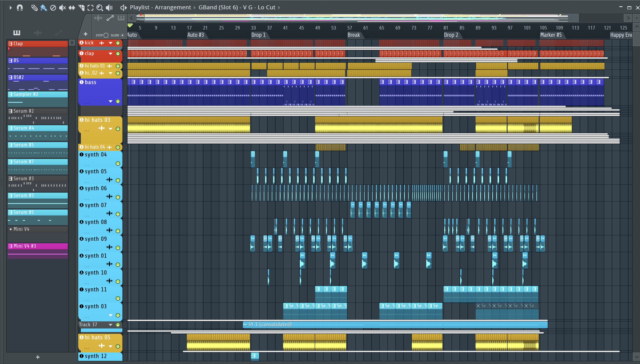Mute the clap track
The image size is (640, 364).
pos(118,53)
